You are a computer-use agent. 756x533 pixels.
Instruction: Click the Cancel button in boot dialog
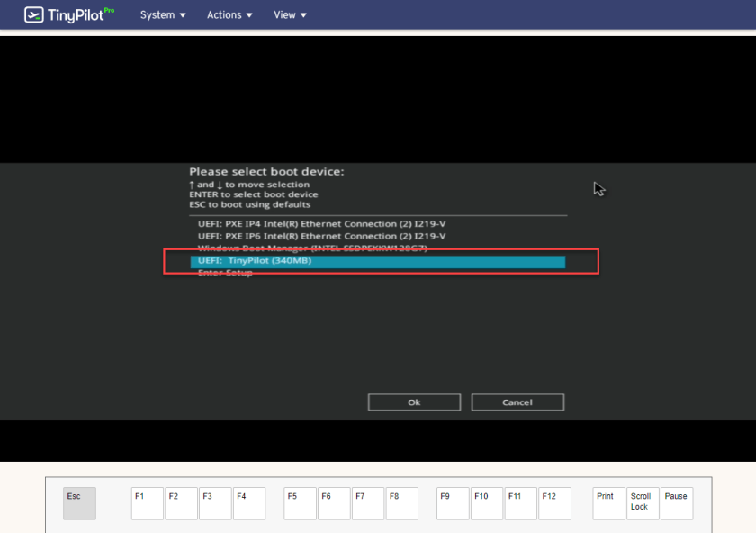coord(517,402)
